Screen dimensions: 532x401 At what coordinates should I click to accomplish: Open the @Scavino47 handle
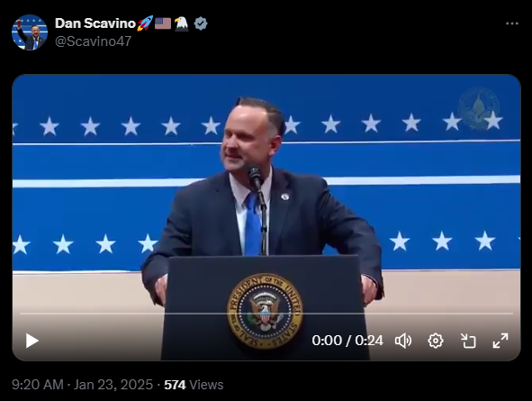[94, 41]
